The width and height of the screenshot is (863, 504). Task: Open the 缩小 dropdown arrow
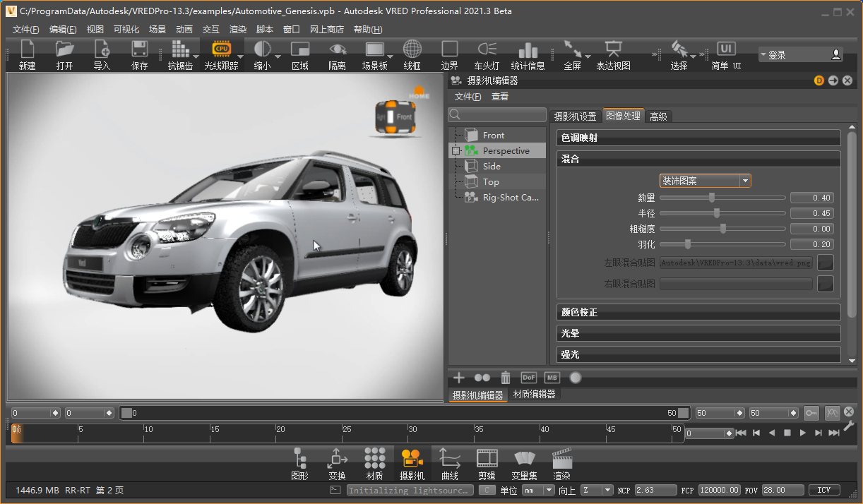[x=278, y=56]
